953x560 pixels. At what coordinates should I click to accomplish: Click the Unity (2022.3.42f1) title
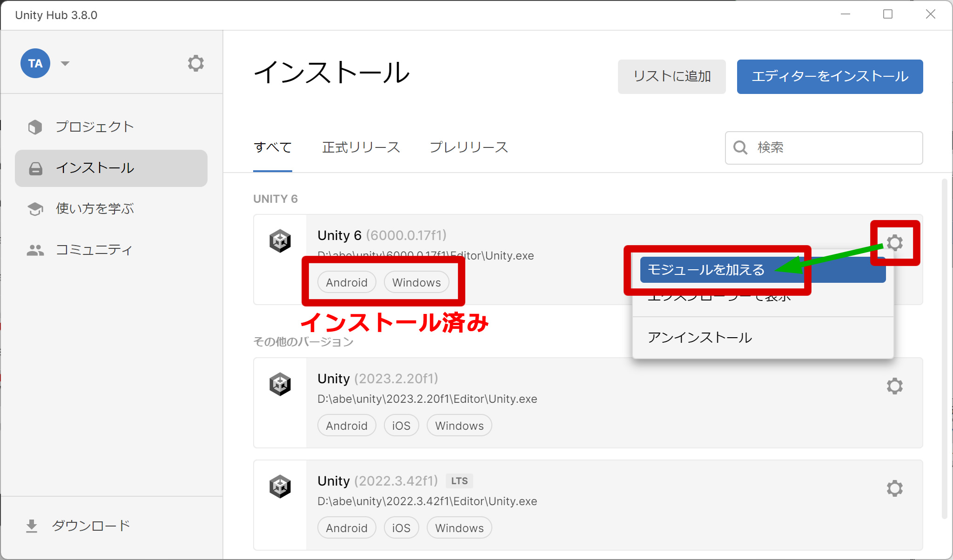pyautogui.click(x=378, y=481)
